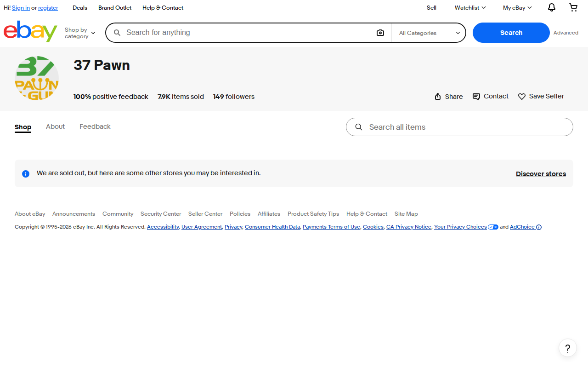Click the 149 followers text
588x368 pixels.
point(234,97)
